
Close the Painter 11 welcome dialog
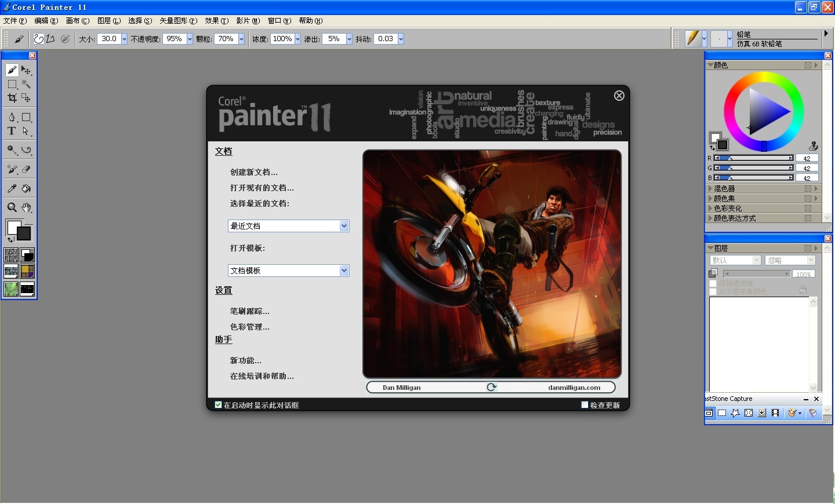coord(619,96)
